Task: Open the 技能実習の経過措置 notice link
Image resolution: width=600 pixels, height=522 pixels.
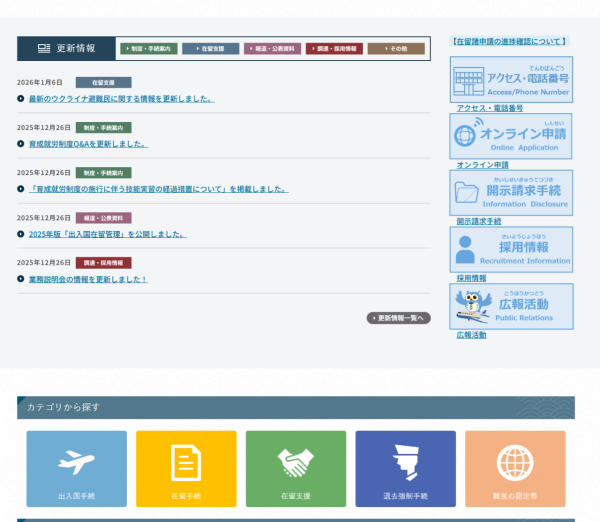Action: pyautogui.click(x=159, y=189)
